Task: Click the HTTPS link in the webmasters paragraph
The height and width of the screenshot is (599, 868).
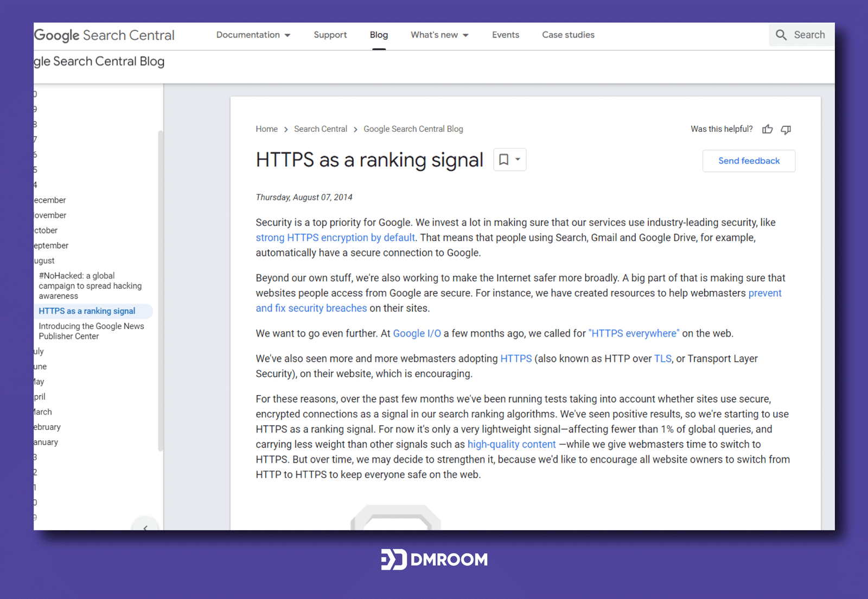Action: click(516, 358)
